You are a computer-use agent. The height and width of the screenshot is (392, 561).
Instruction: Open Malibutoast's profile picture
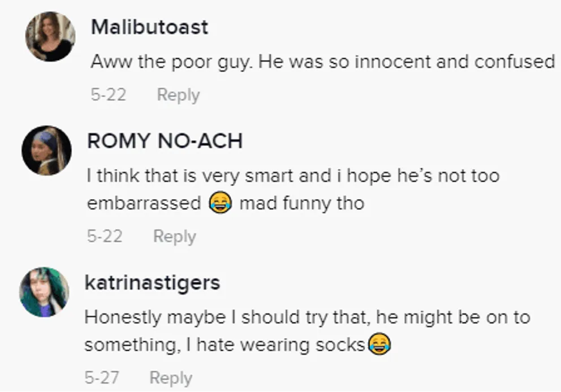click(x=50, y=37)
